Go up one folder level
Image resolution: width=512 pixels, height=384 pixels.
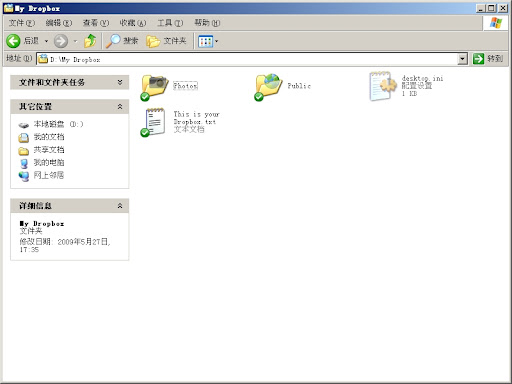click(x=90, y=41)
